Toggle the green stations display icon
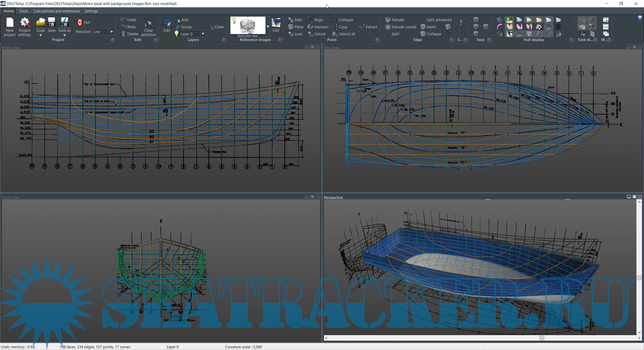 pos(529,20)
